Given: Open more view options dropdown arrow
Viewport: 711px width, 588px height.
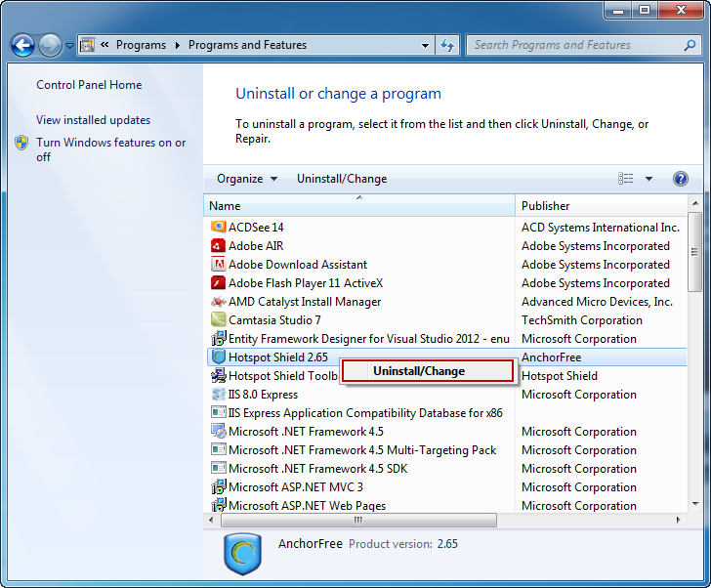Looking at the screenshot, I should [648, 179].
